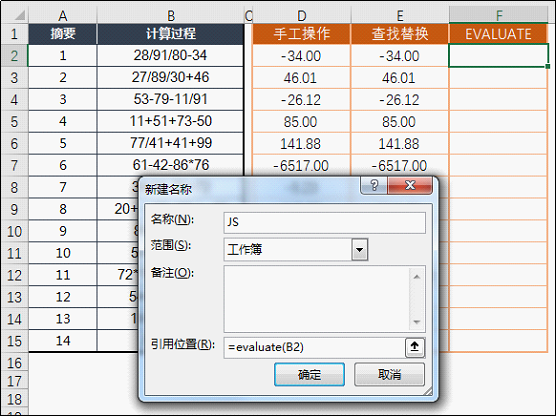Click empty cell F5 in EVALUATE column
The width and height of the screenshot is (556, 416).
coord(499,122)
